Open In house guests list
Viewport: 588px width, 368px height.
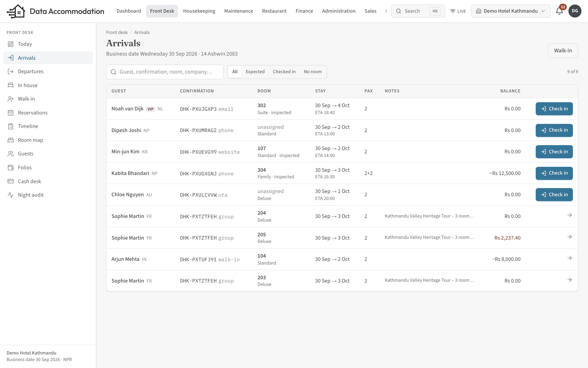tap(48, 85)
